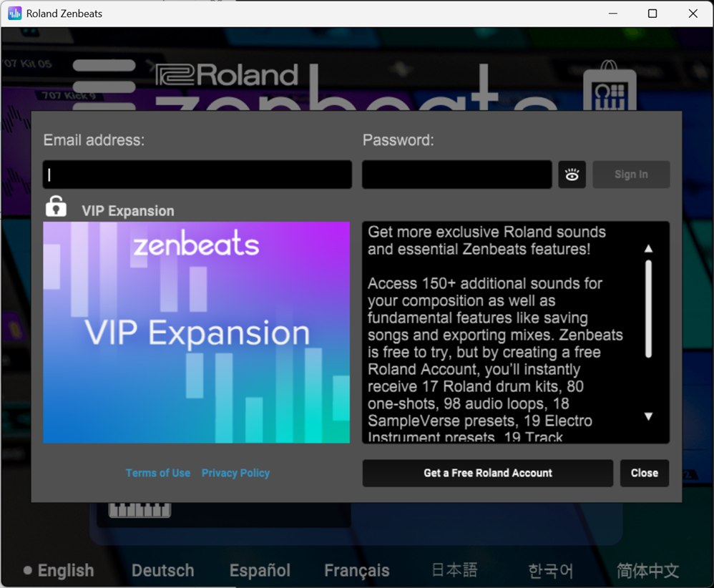Switch the language to Español

point(260,570)
